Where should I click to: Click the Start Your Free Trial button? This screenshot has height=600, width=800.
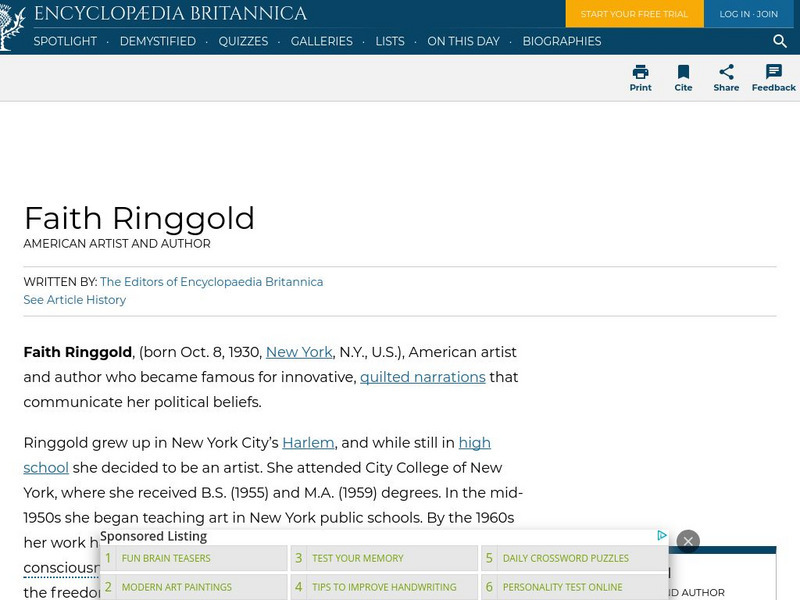634,14
